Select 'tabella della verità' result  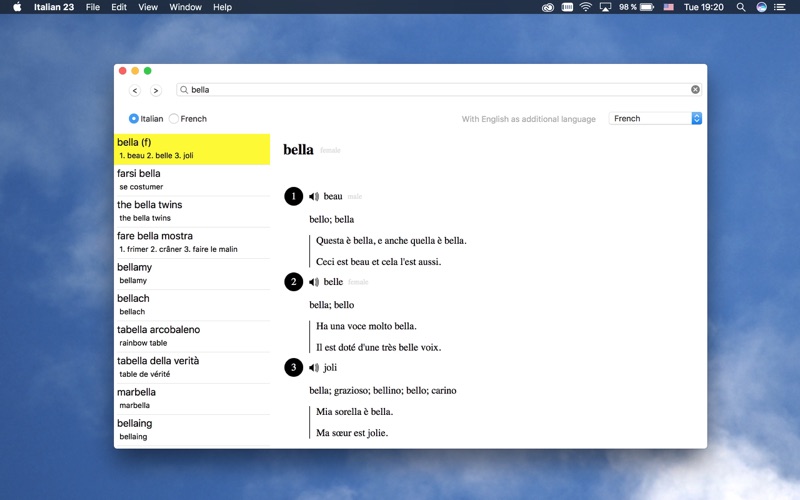pos(192,367)
